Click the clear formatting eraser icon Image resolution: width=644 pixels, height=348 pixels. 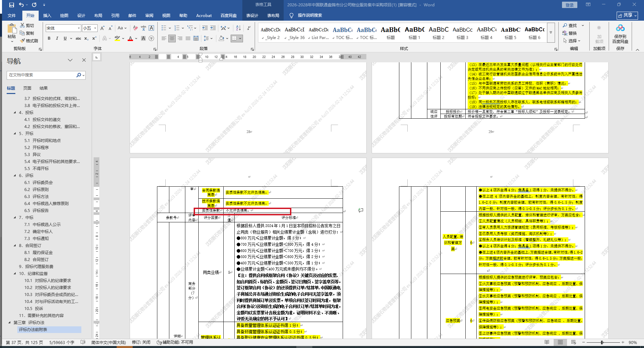click(x=135, y=28)
